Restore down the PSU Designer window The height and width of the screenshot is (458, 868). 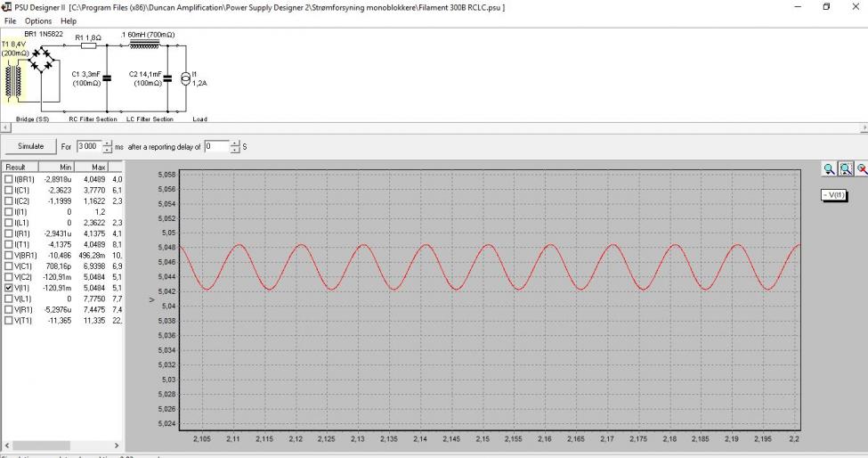point(826,7)
